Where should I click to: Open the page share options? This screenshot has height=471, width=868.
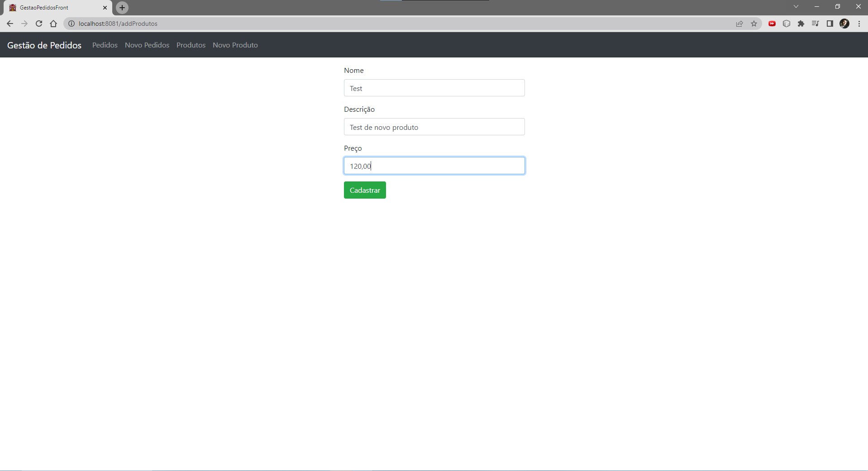pyautogui.click(x=739, y=24)
